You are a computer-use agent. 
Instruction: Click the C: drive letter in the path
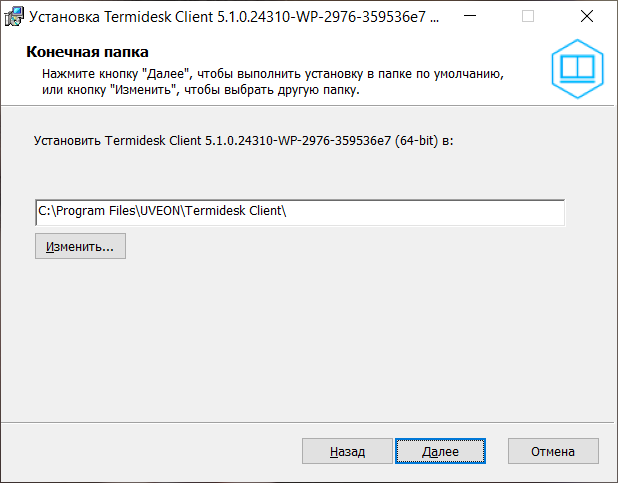(43, 212)
